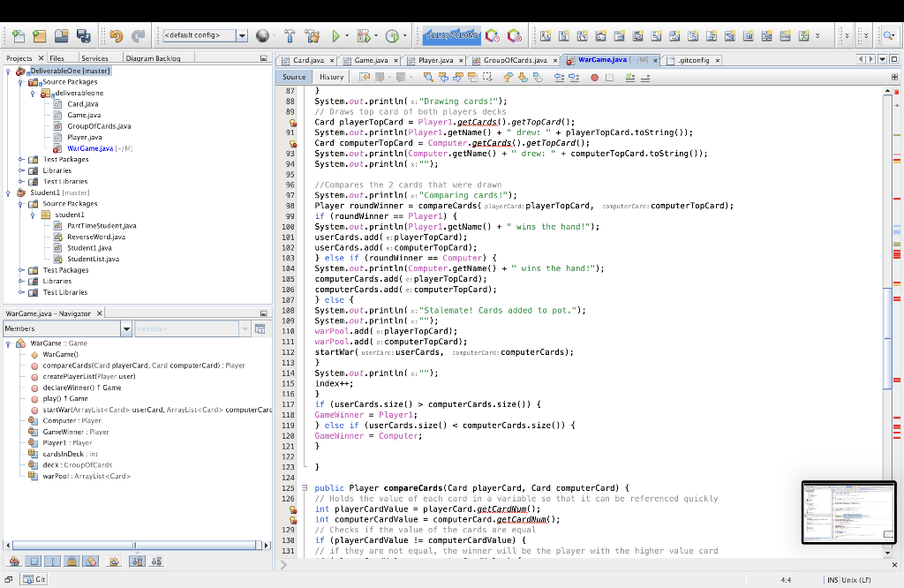Toggle show inherited members filter in Navigator
904x588 pixels.
(13, 561)
